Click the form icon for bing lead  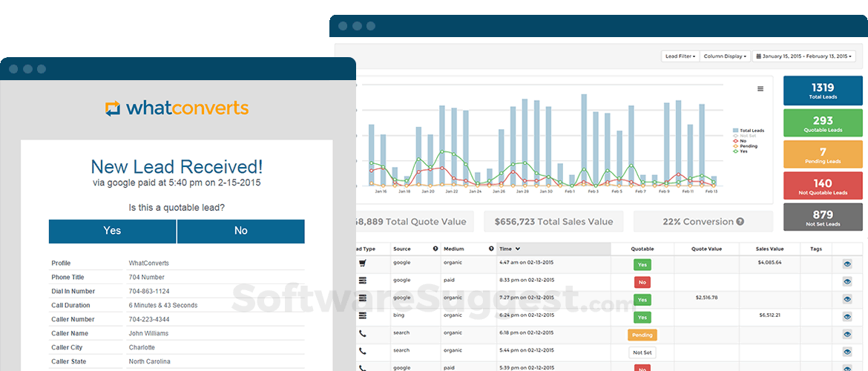[x=363, y=317]
